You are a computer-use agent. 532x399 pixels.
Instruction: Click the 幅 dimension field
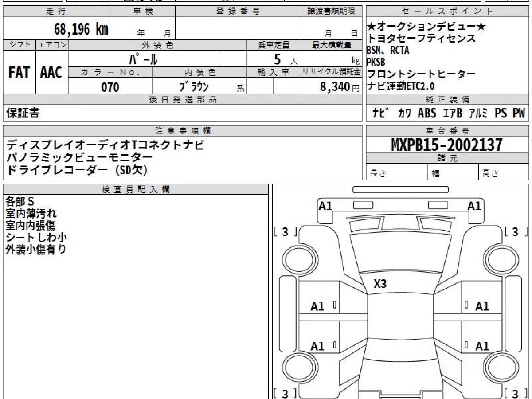[x=453, y=172]
